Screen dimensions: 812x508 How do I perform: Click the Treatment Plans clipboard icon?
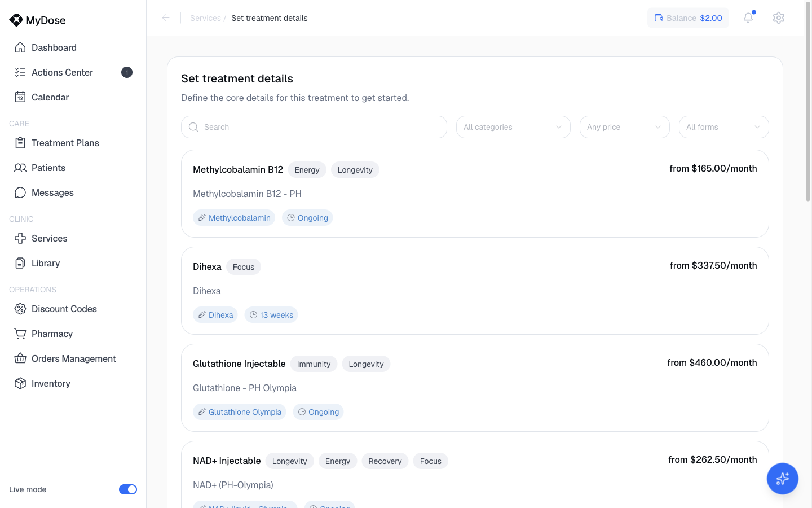pos(20,143)
